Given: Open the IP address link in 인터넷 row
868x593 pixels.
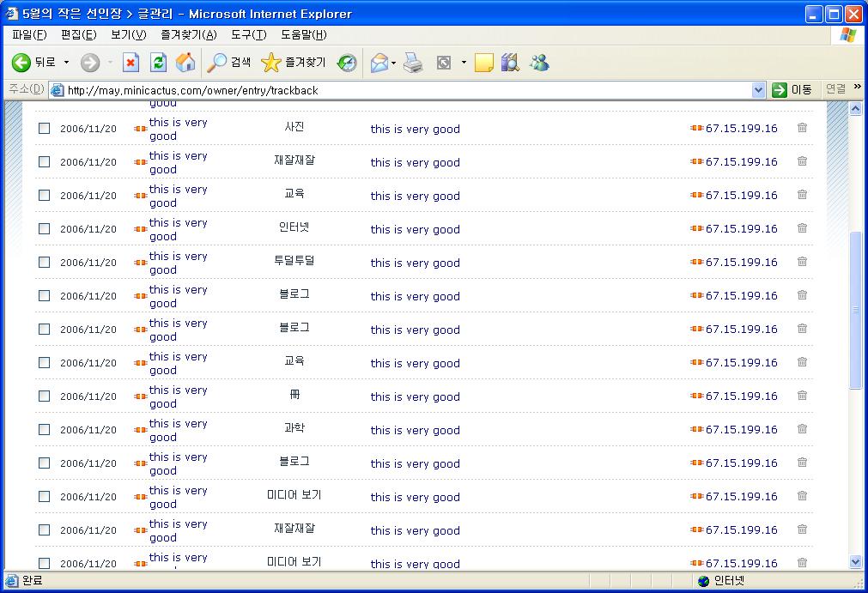Looking at the screenshot, I should [x=741, y=229].
